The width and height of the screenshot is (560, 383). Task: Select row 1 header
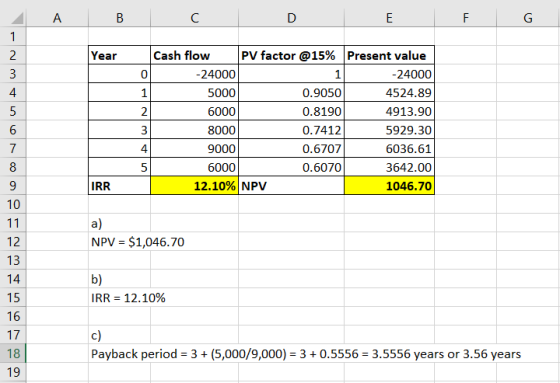pos(13,37)
